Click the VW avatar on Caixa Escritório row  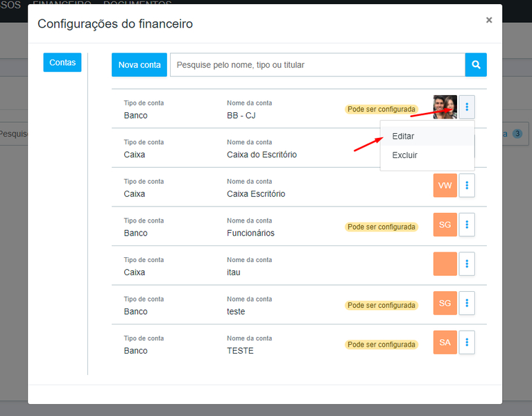point(445,185)
